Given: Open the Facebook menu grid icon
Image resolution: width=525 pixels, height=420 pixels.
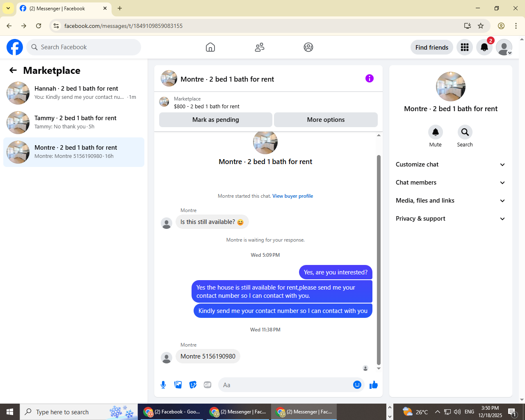Looking at the screenshot, I should click(x=465, y=47).
